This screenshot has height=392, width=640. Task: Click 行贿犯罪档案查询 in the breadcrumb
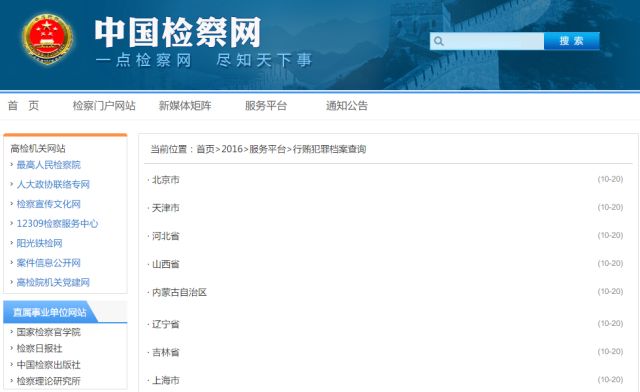click(x=329, y=149)
